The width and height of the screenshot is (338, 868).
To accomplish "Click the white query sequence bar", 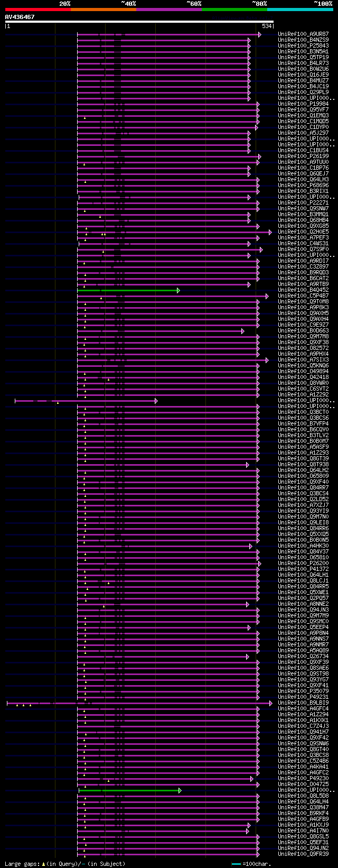I will [x=139, y=22].
